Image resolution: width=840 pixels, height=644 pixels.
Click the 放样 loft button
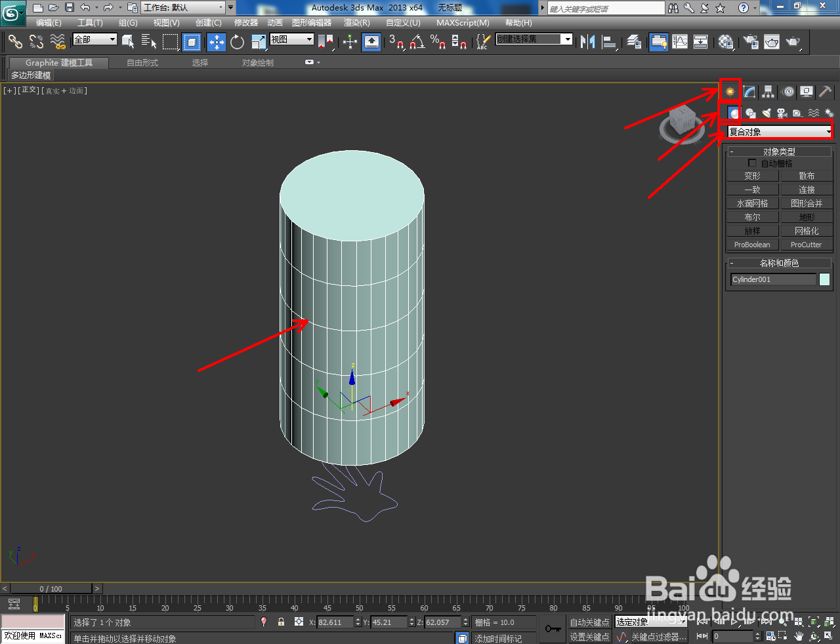753,231
